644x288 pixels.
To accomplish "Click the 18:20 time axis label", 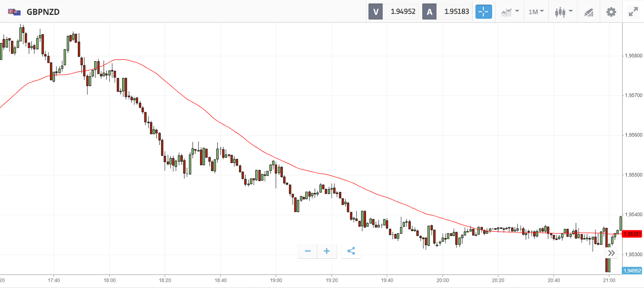I will tap(165, 280).
